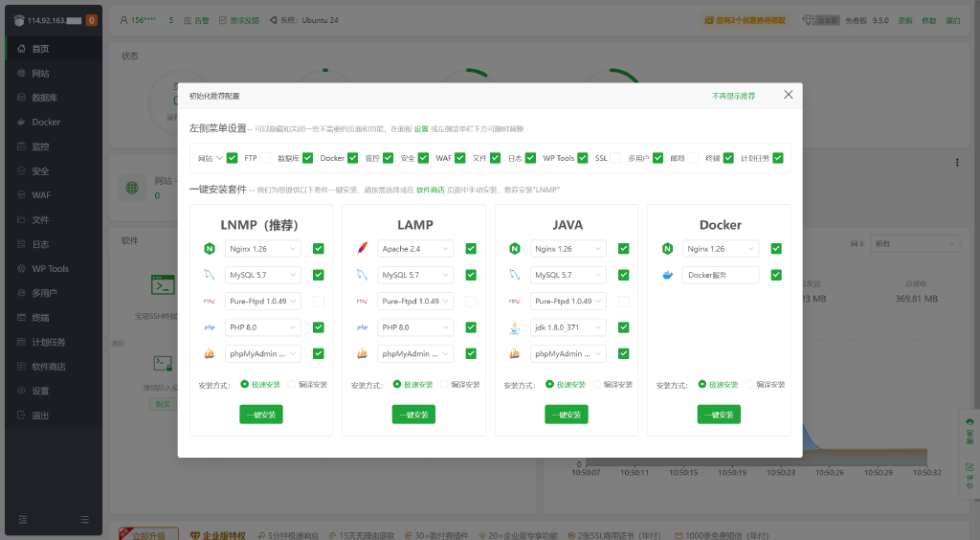Click the phpMyAdmin sailboat icon in LAMP

point(362,353)
